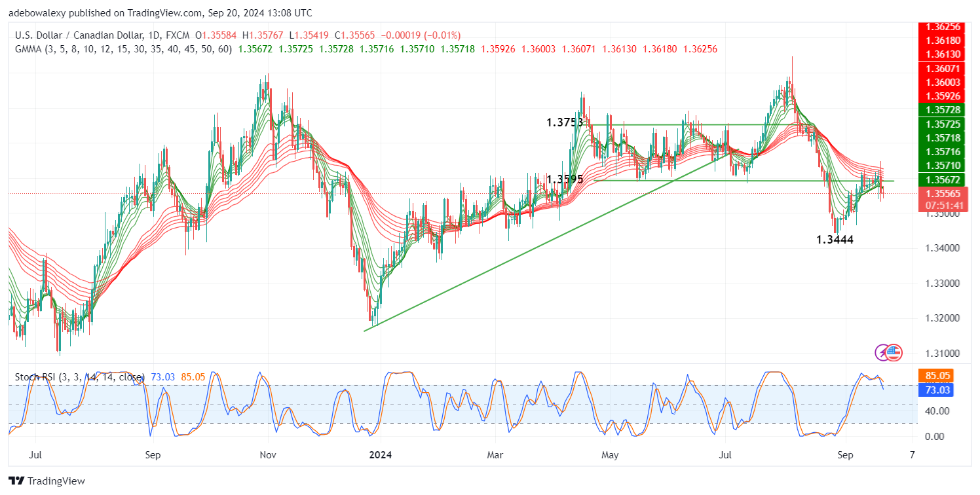This screenshot has height=495, width=980.
Task: Click the 1.36071 label on price axis
Action: pos(943,68)
